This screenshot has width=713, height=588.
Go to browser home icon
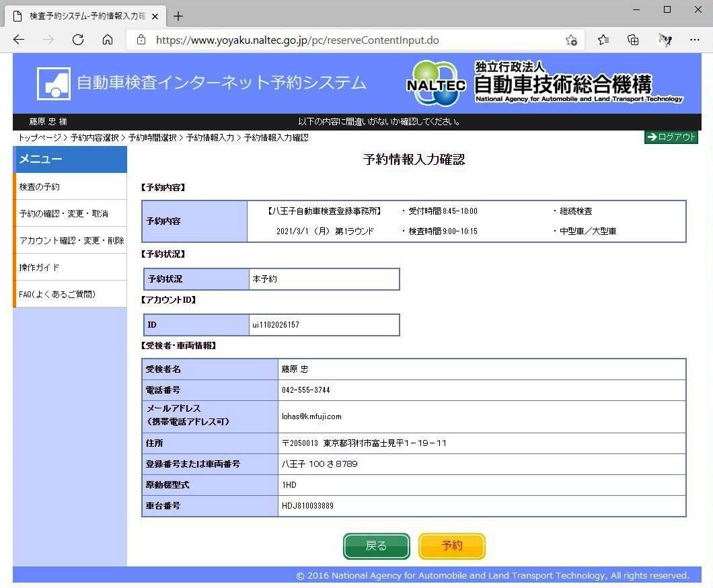click(x=108, y=40)
